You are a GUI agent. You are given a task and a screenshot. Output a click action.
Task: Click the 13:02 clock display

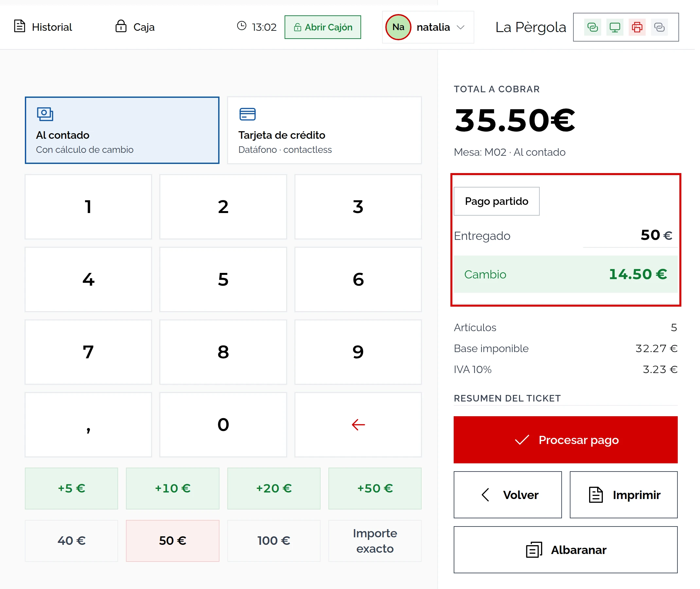[x=257, y=27]
